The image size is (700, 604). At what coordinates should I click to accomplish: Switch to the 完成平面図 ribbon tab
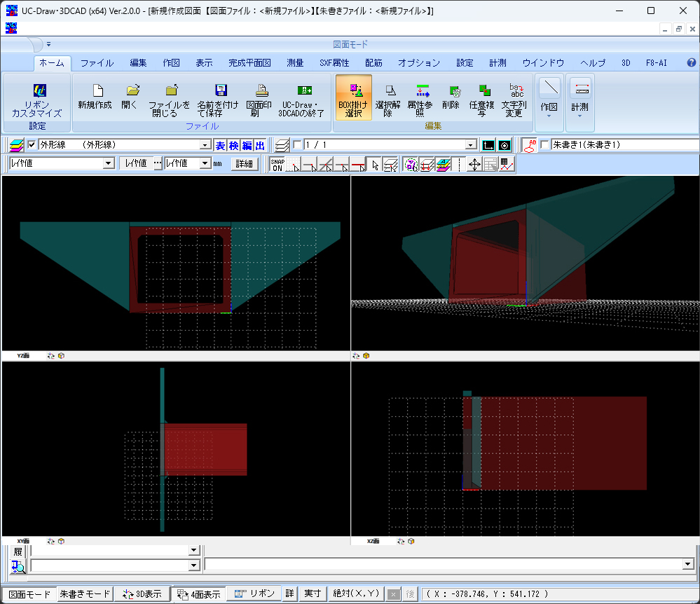(249, 63)
